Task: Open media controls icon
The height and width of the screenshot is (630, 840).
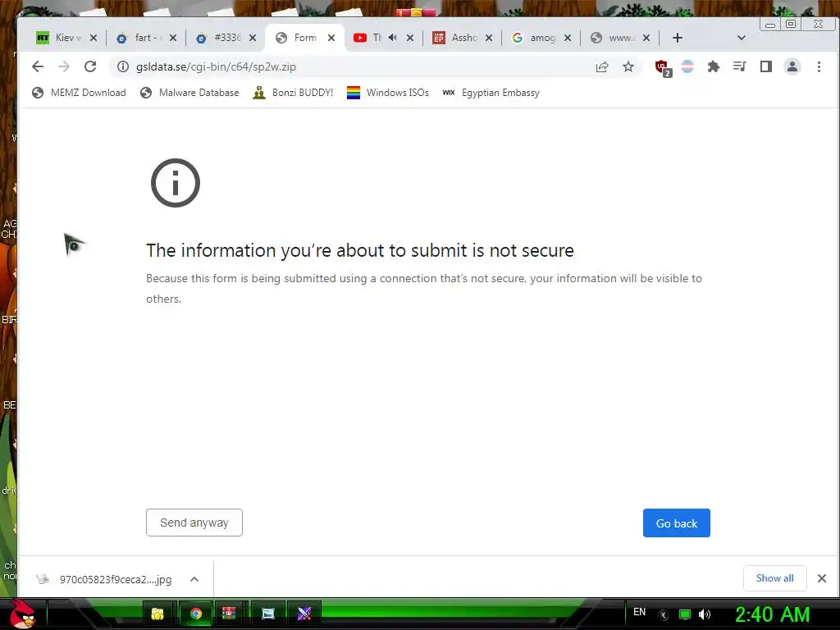Action: [x=739, y=66]
